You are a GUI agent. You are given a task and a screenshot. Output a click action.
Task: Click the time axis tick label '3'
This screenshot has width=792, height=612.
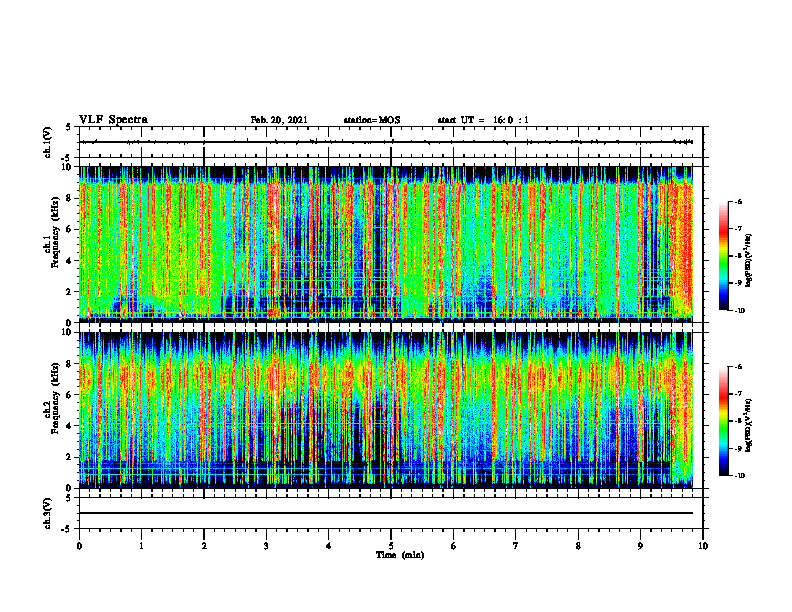pyautogui.click(x=266, y=546)
